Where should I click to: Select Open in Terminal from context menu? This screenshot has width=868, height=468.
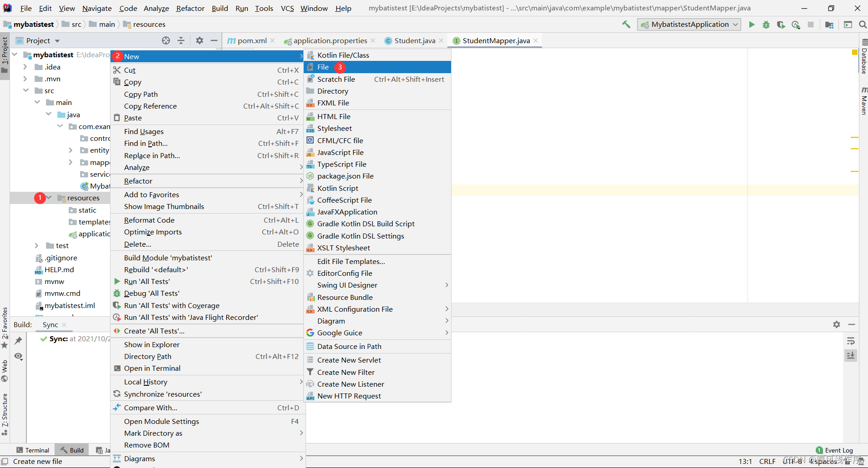click(x=207, y=368)
